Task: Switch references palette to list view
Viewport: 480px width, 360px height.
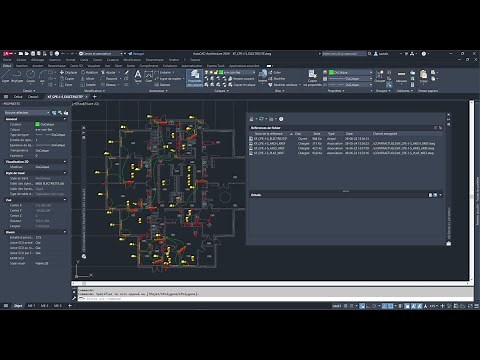Action: click(x=435, y=128)
